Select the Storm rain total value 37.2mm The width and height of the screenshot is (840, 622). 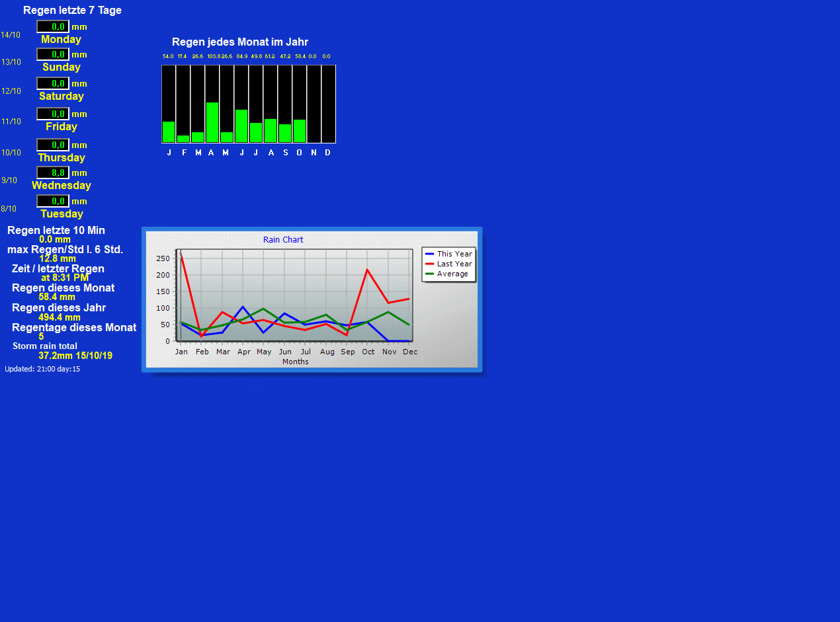coord(75,356)
